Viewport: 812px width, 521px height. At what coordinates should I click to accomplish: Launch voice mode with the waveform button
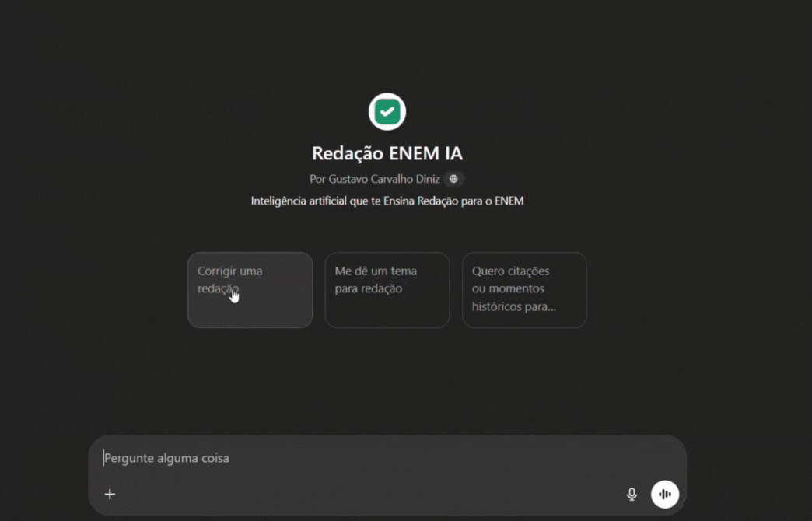665,494
